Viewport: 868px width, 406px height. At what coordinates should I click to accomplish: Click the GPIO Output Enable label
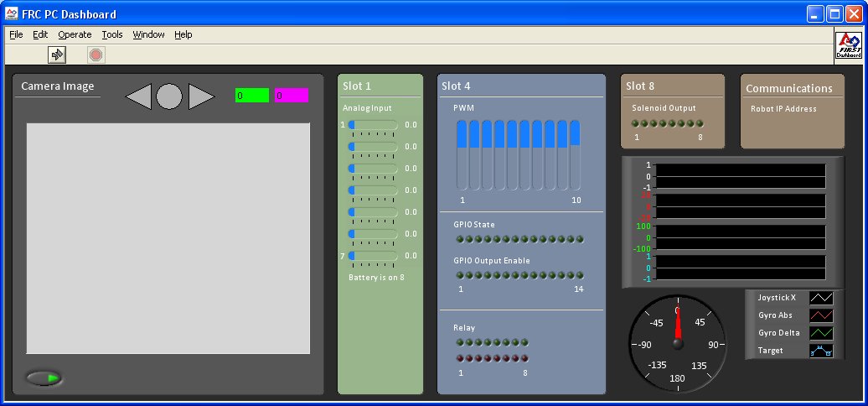[x=492, y=260]
